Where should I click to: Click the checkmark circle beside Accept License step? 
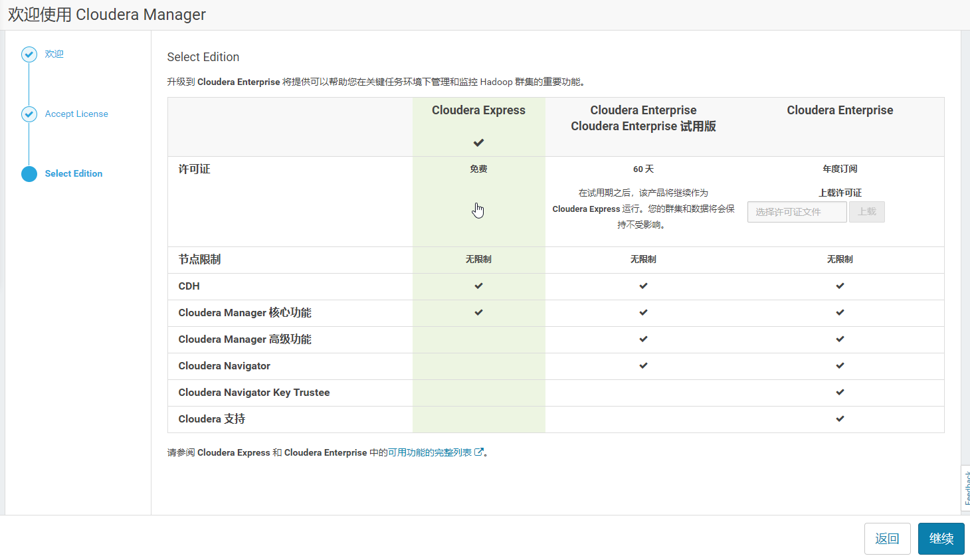tap(29, 114)
